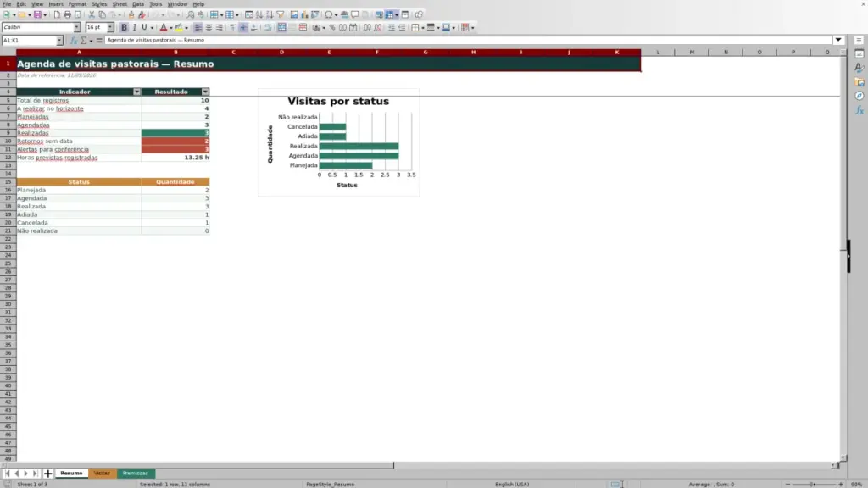Click the Insert Chart icon
The width and height of the screenshot is (868, 488).
(304, 15)
